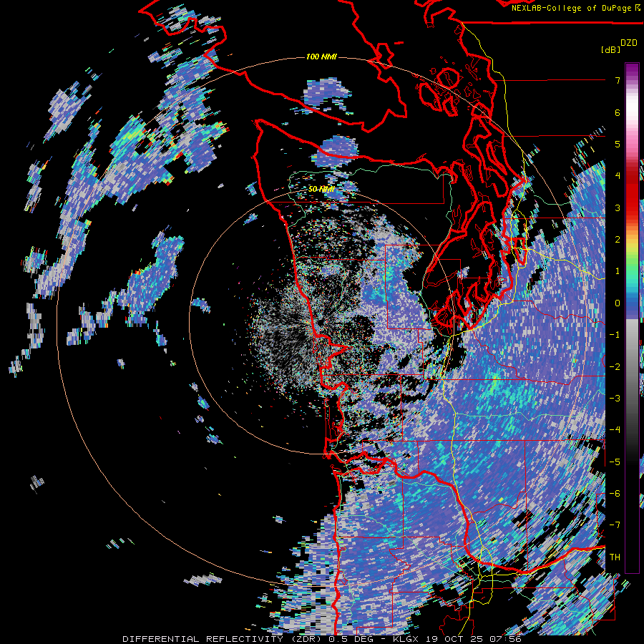644x644 pixels.
Task: Click the 100 NMI range ring label
Action: coord(321,57)
